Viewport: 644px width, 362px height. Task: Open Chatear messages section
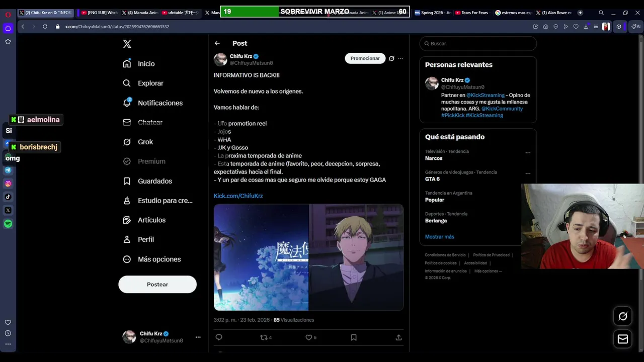pos(143,123)
